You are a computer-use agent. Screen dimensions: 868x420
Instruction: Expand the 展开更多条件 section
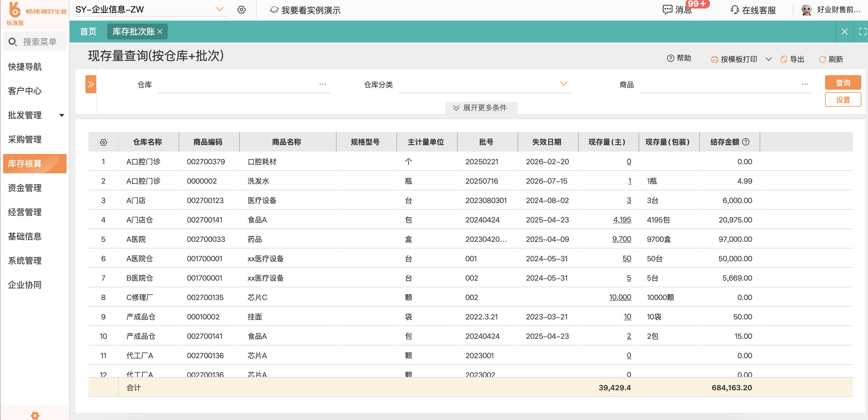click(x=481, y=108)
